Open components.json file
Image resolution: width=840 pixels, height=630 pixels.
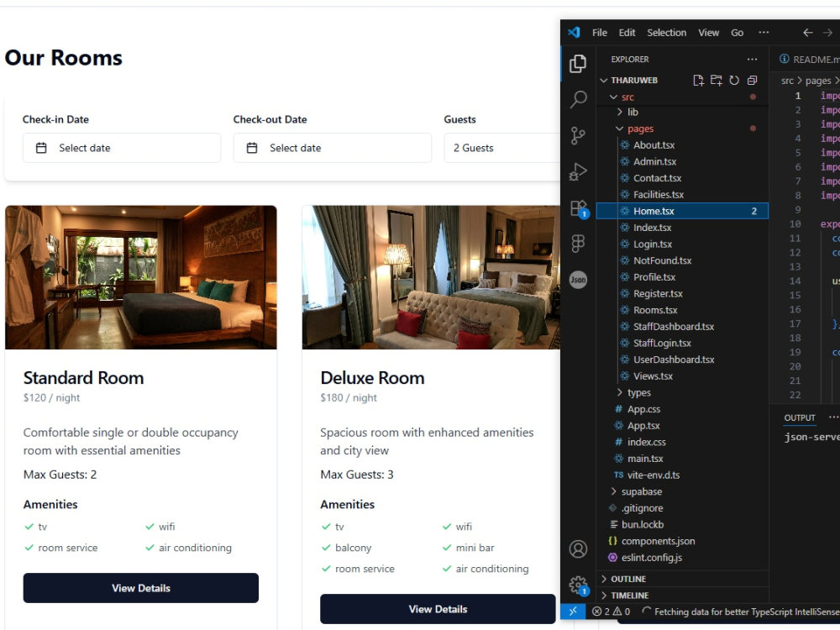[x=658, y=541]
